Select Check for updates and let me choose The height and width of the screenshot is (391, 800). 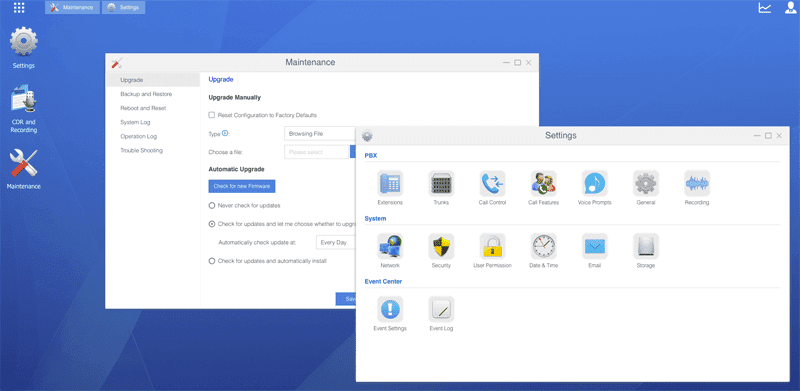click(212, 224)
